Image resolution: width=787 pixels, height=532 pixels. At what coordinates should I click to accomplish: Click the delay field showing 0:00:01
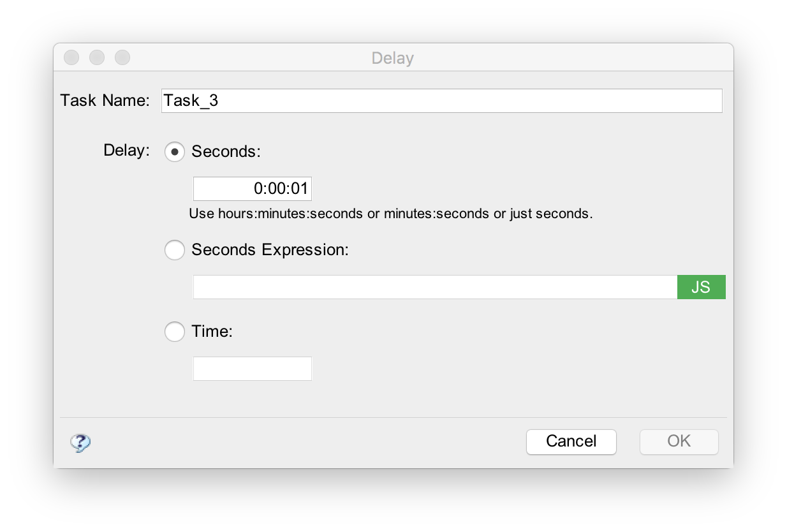[x=252, y=188]
